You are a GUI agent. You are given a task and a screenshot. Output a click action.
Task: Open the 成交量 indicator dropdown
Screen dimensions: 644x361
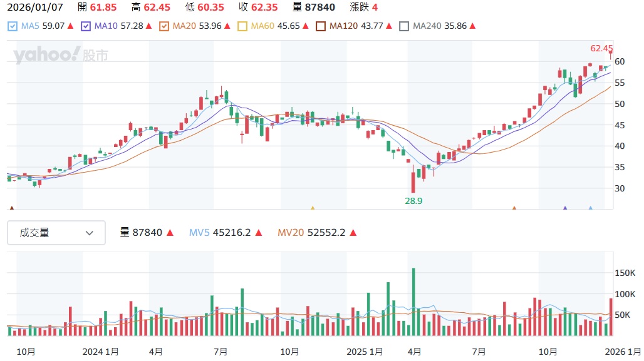(x=56, y=233)
